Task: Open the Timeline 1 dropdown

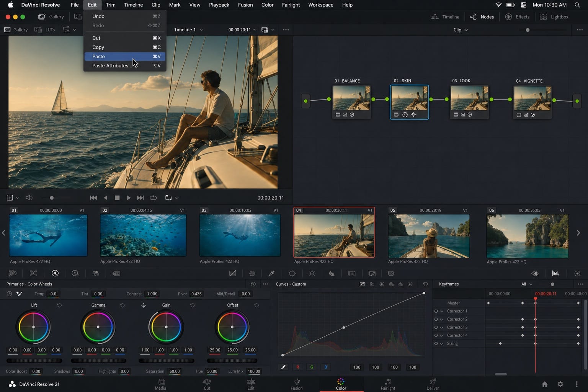Action: pyautogui.click(x=188, y=29)
